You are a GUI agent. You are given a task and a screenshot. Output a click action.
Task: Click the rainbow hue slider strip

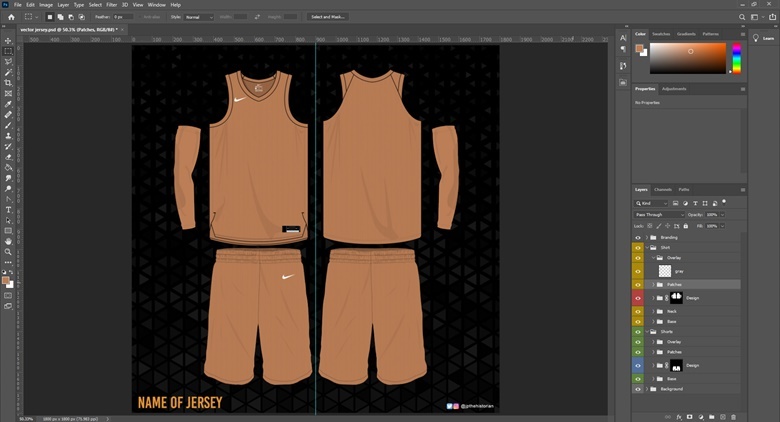(736, 58)
